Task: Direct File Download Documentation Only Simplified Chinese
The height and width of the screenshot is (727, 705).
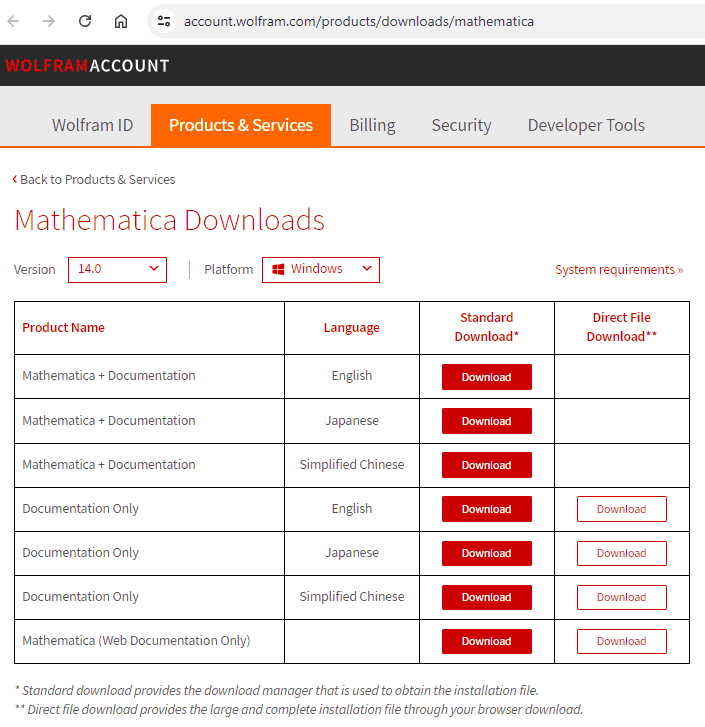Action: 622,597
